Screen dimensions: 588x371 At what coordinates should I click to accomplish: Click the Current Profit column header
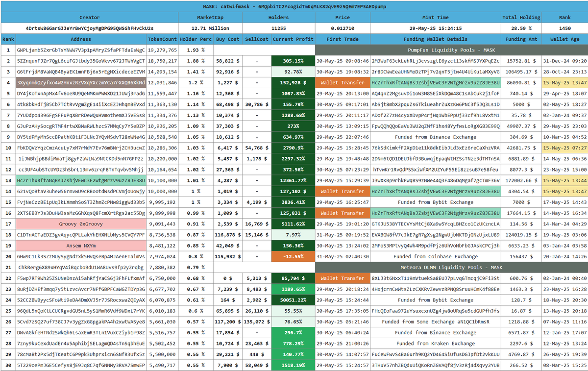tap(293, 39)
